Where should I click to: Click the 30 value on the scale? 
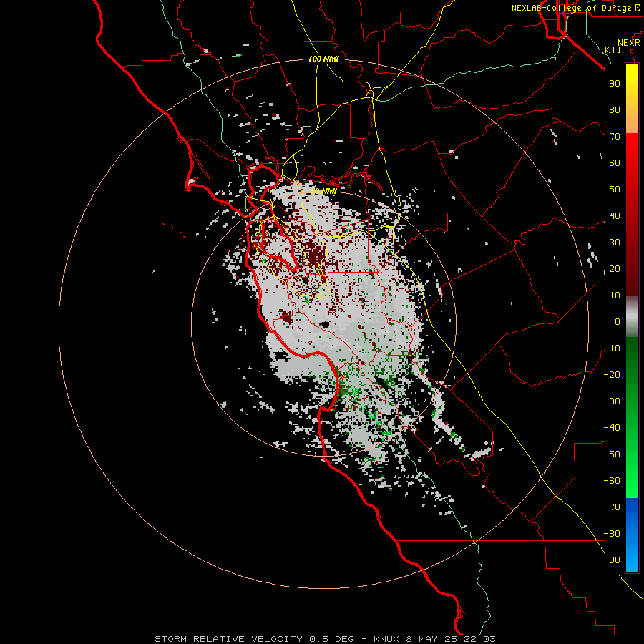(615, 243)
